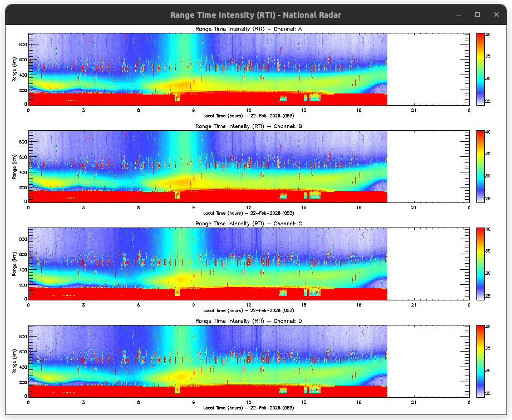The height and width of the screenshot is (420, 512).
Task: Select the 'Channel: A' plot title
Action: pos(249,28)
